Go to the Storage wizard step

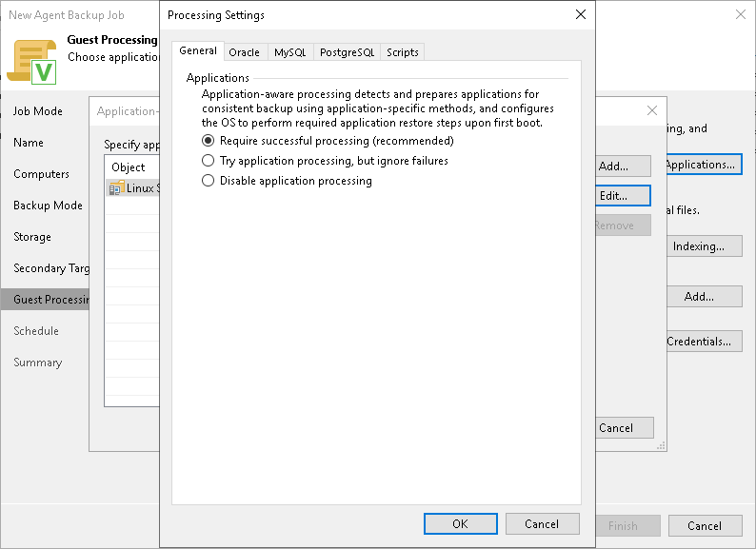pyautogui.click(x=32, y=237)
